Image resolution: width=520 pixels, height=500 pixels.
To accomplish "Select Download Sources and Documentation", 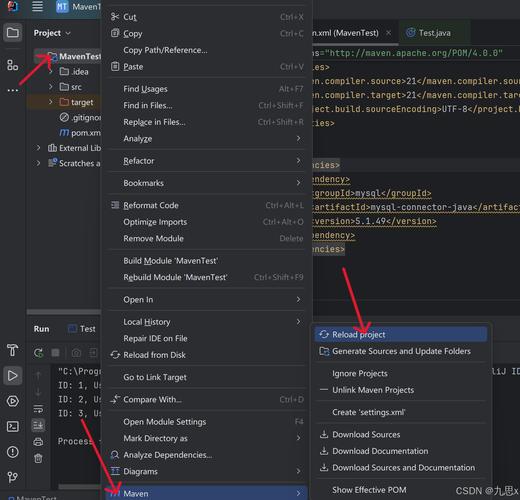I will click(x=401, y=467).
